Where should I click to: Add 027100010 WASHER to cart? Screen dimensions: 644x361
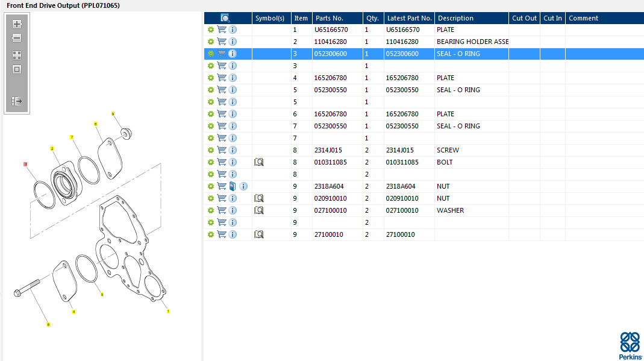point(222,210)
